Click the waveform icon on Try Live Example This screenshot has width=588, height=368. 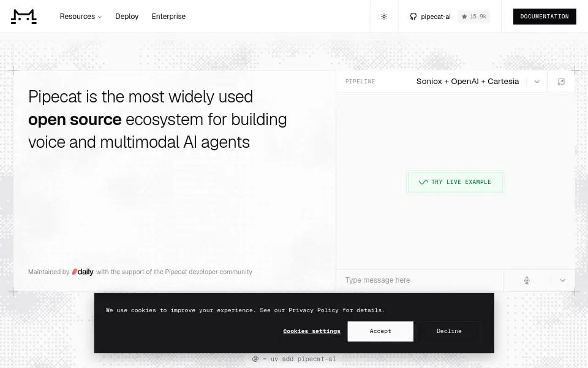pyautogui.click(x=423, y=182)
